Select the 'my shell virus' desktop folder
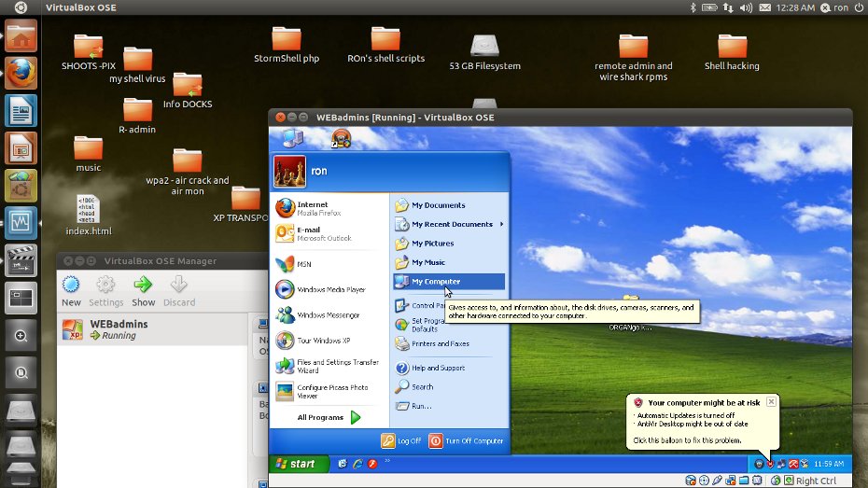 pyautogui.click(x=137, y=65)
